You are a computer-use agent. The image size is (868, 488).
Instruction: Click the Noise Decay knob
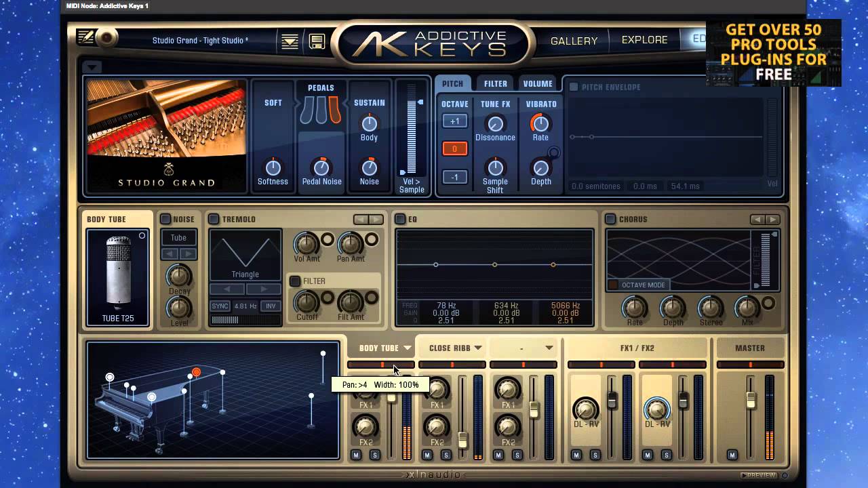tap(179, 276)
